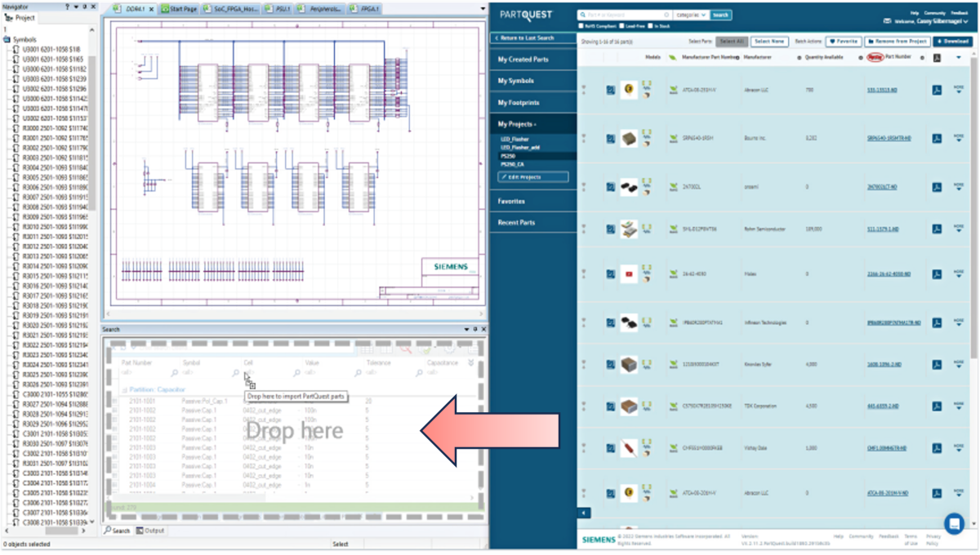980x555 pixels.
Task: Click the Favorite batch action button
Action: click(x=844, y=41)
